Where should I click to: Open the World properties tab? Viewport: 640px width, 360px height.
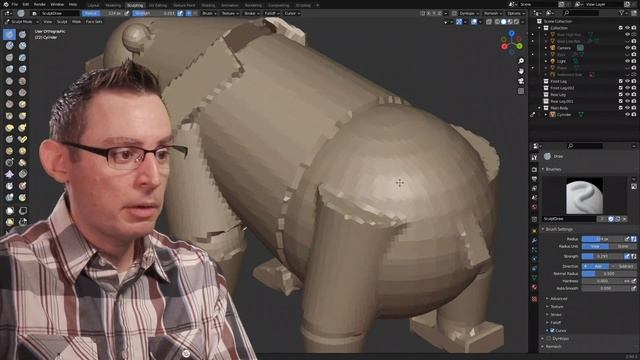pyautogui.click(x=534, y=207)
